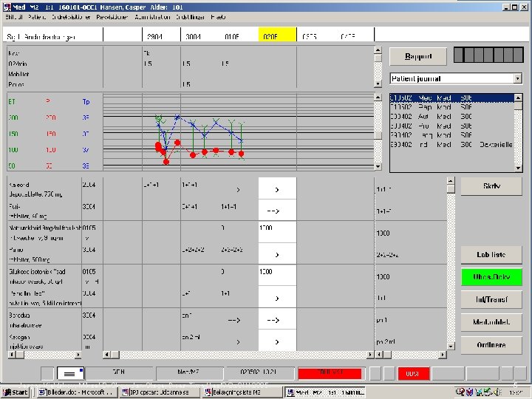The height and width of the screenshot is (399, 532).
Task: Select the yellow 0205 date column header
Action: [277, 35]
